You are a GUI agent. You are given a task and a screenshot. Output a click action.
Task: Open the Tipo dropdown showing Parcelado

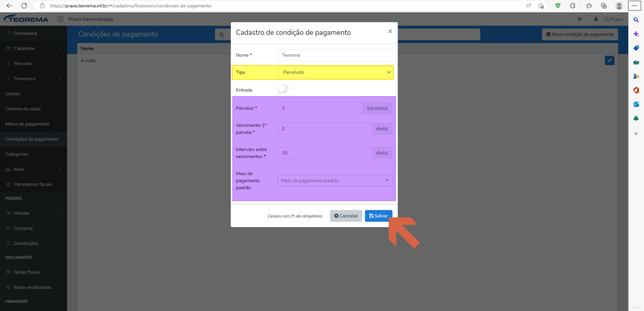coord(335,72)
